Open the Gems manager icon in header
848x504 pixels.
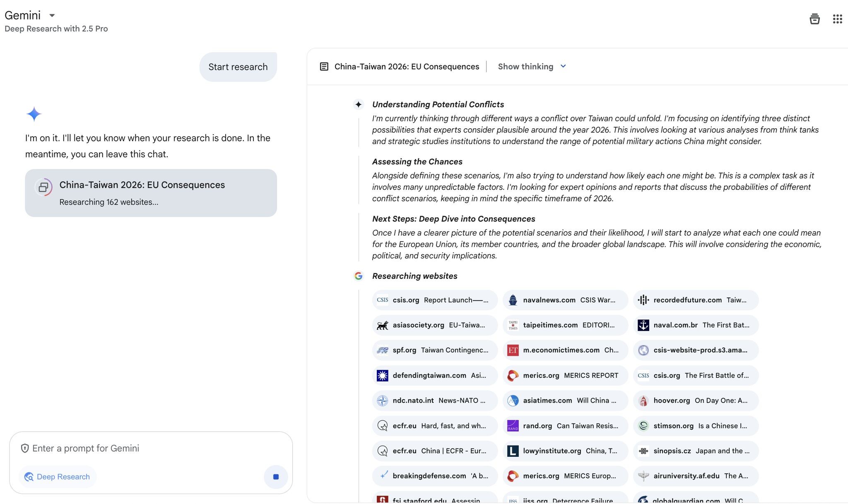814,19
